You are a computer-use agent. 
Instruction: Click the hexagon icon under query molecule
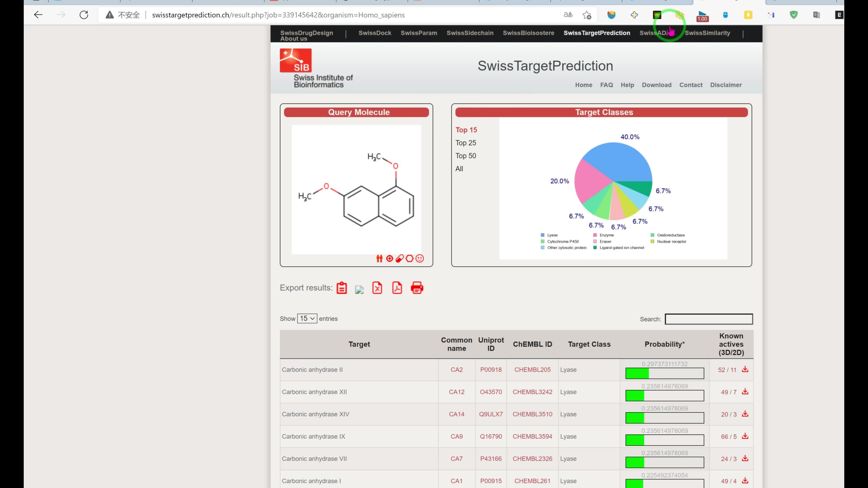[409, 258]
